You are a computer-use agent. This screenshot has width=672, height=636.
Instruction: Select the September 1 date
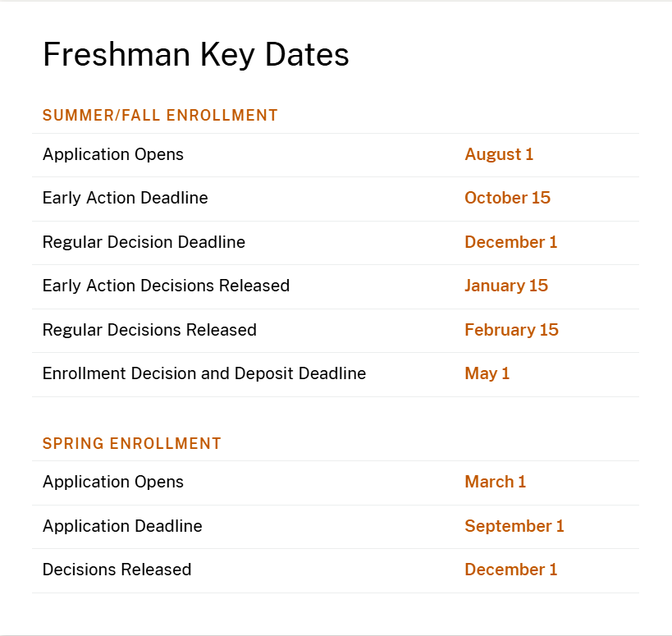click(514, 526)
